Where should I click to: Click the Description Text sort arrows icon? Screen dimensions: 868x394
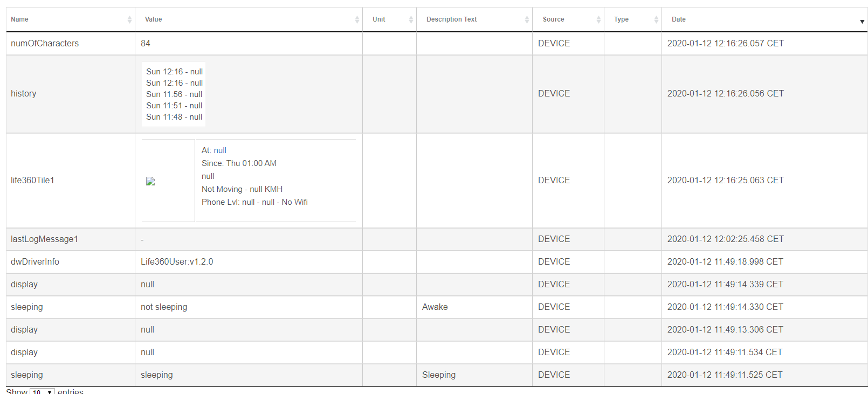pyautogui.click(x=527, y=19)
